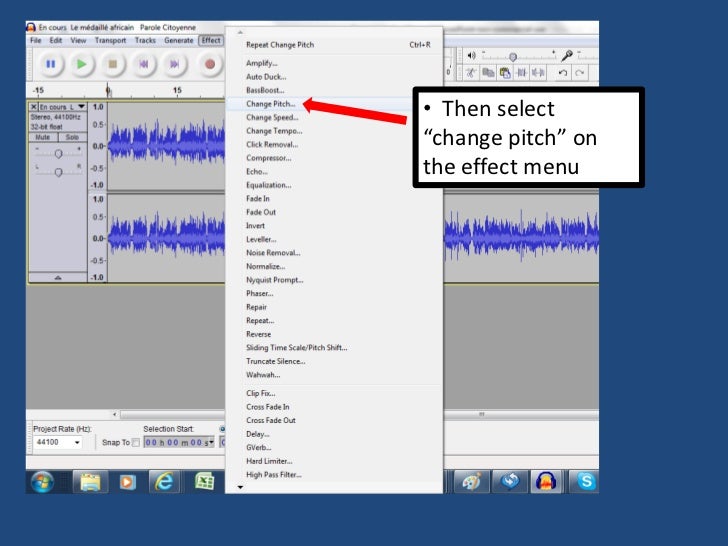Open the File menu
728x546 pixels.
point(36,40)
